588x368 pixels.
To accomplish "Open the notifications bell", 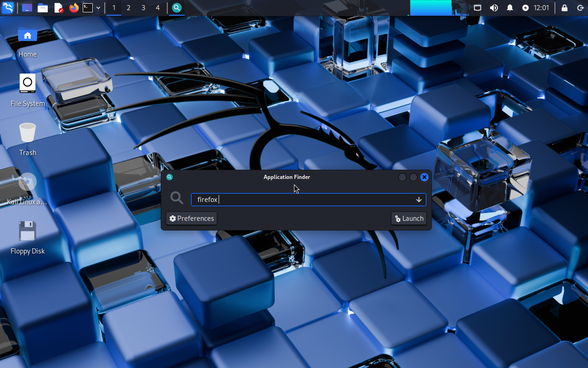I will click(509, 8).
